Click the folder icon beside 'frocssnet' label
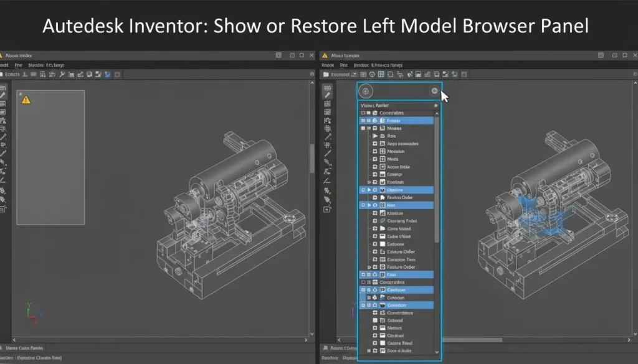 click(x=326, y=74)
